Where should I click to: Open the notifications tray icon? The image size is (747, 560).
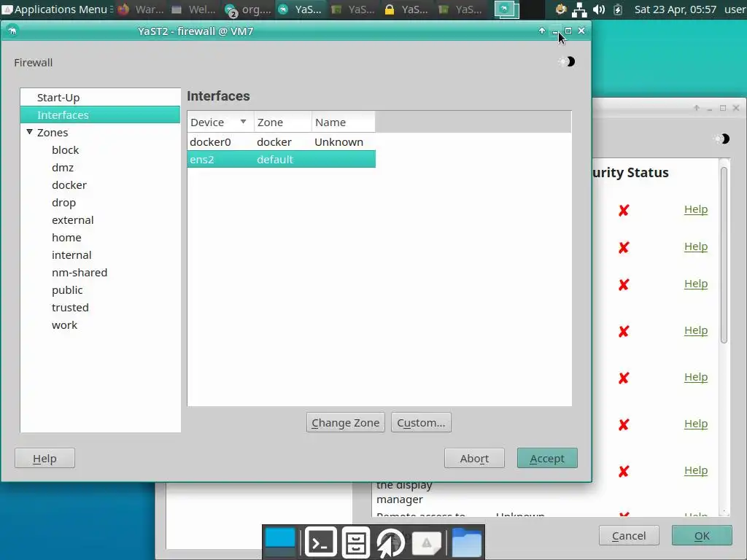[561, 9]
